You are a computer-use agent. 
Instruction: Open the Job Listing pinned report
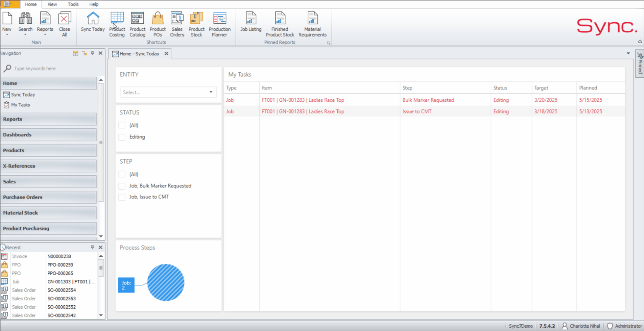[x=251, y=22]
